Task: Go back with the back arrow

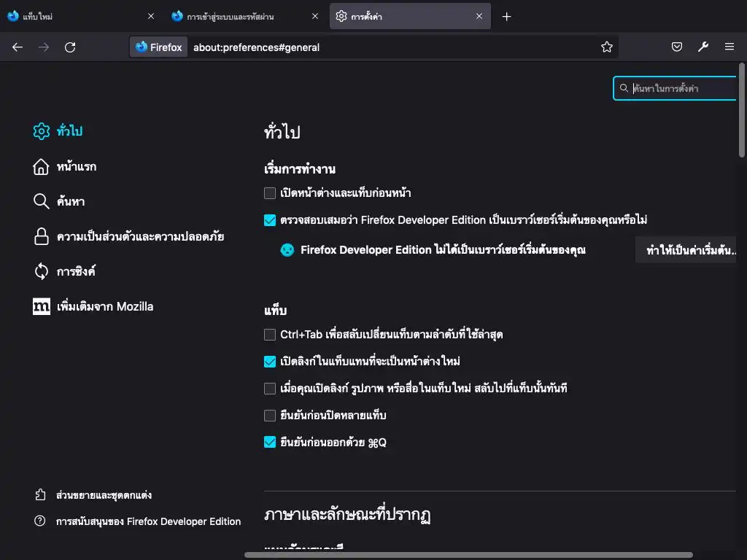Action: tap(18, 47)
